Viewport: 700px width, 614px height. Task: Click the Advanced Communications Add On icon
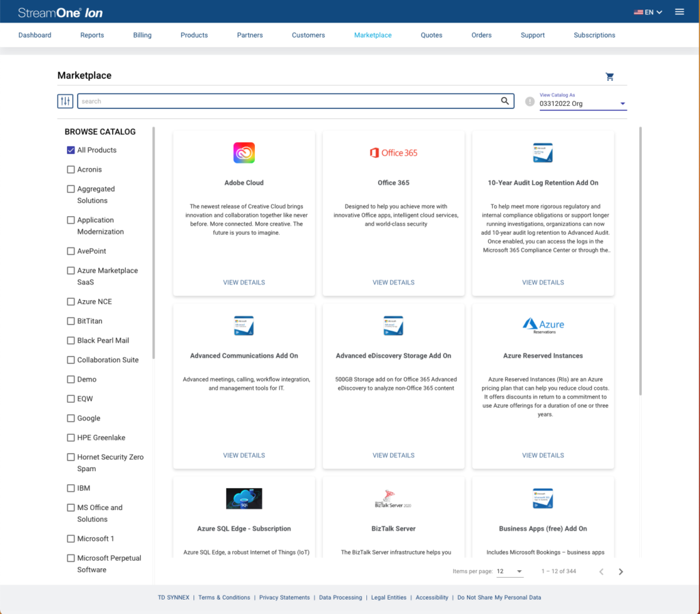(244, 325)
